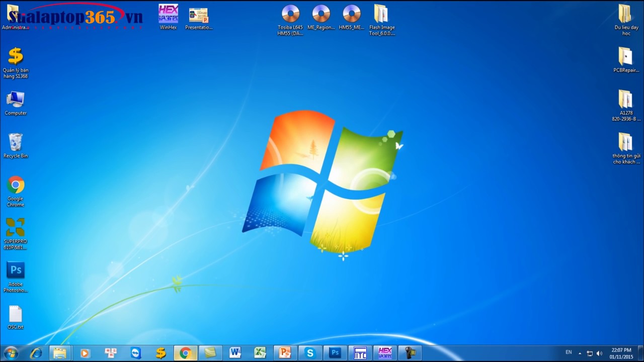Open WinHex from the taskbar

click(x=385, y=353)
